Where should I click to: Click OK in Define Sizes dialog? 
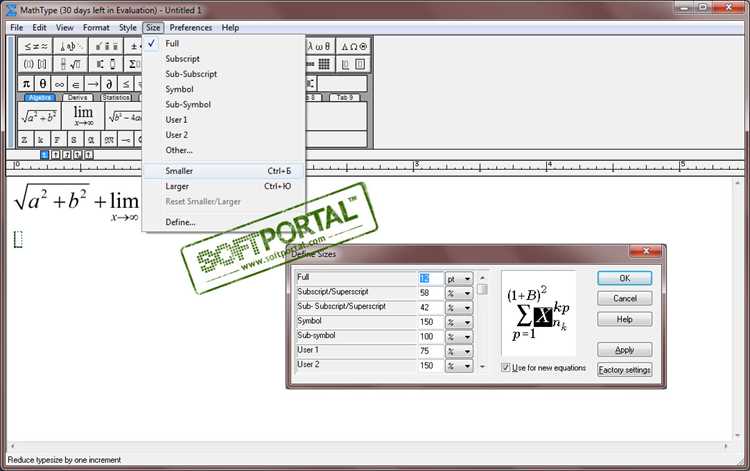point(625,278)
